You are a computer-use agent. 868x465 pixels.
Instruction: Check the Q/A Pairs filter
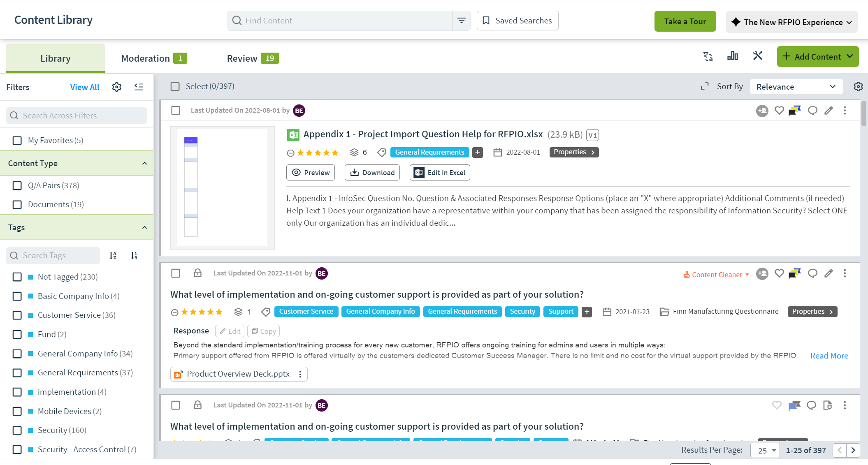17,186
